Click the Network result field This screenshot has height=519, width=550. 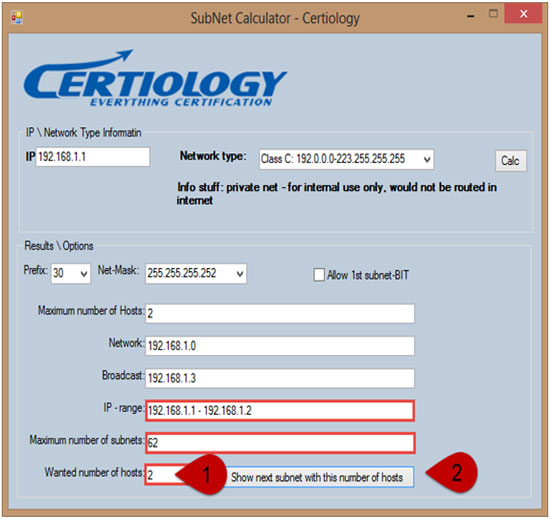280,345
